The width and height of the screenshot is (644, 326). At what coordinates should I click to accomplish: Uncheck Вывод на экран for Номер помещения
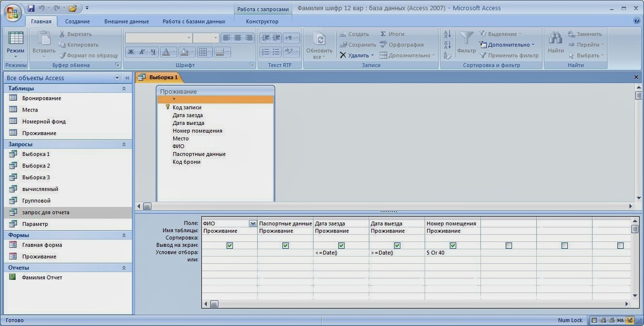pos(453,245)
